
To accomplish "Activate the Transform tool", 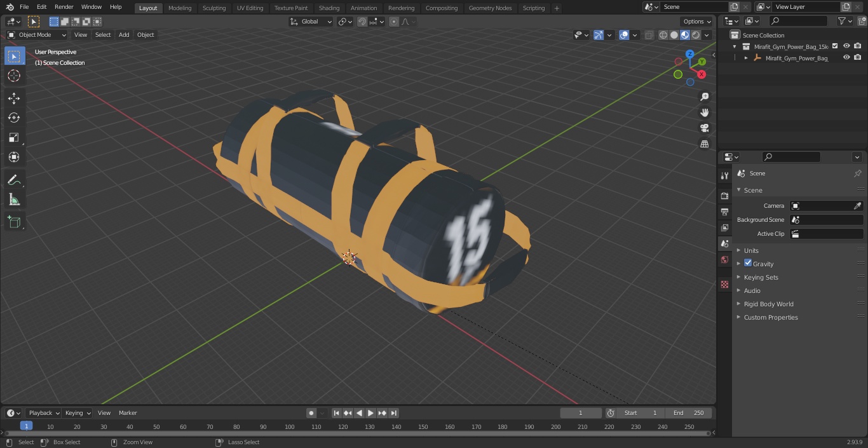I will (14, 157).
